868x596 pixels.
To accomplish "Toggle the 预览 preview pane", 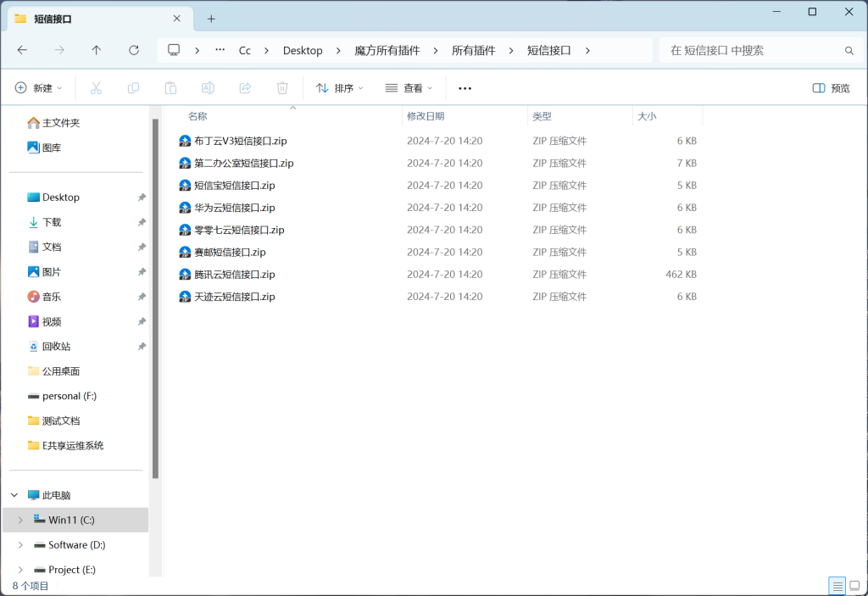I will 830,87.
